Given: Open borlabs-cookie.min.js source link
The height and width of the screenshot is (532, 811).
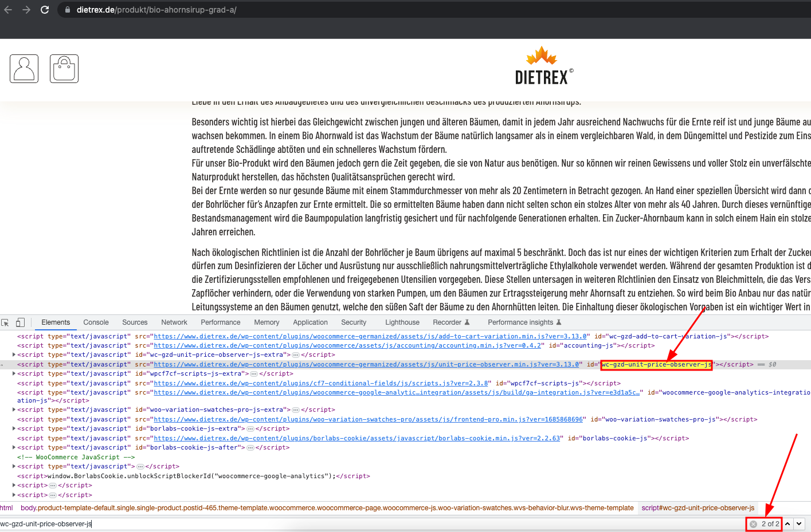Looking at the screenshot, I should [x=357, y=439].
